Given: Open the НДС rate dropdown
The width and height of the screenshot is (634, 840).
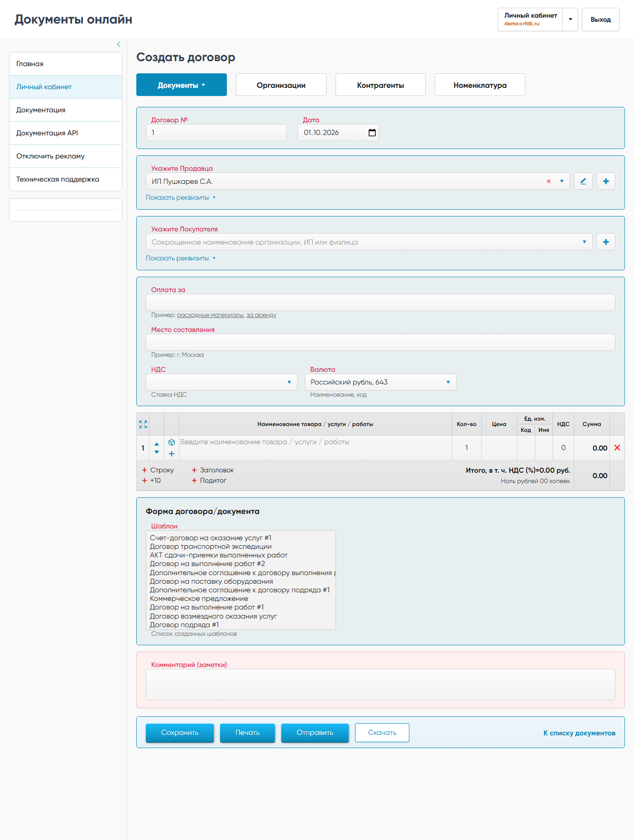Looking at the screenshot, I should click(221, 382).
